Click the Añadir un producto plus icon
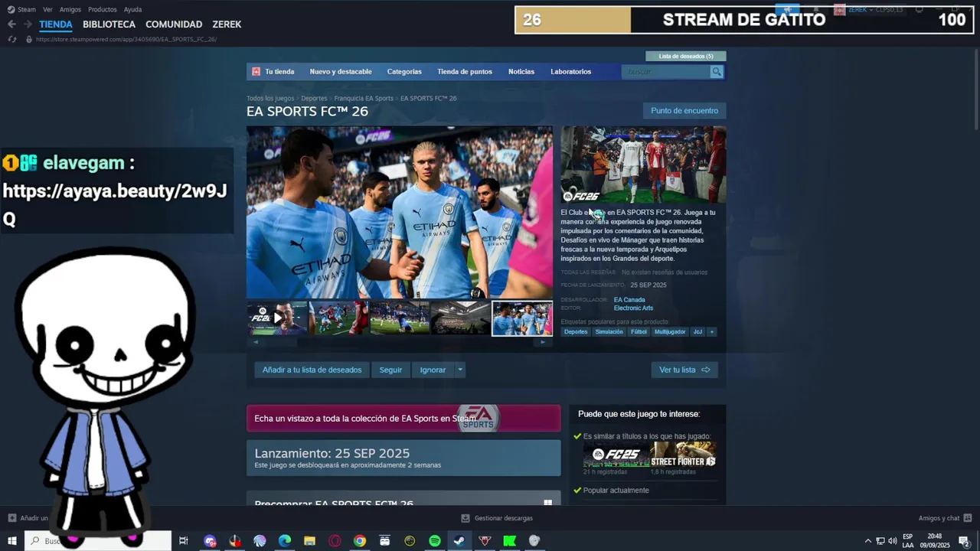This screenshot has height=551, width=980. (12, 518)
